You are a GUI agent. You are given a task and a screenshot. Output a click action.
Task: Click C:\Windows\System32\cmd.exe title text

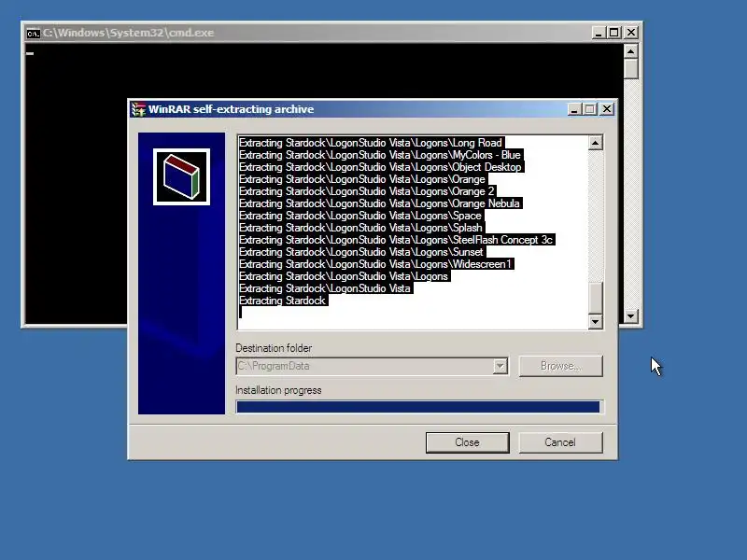(128, 33)
